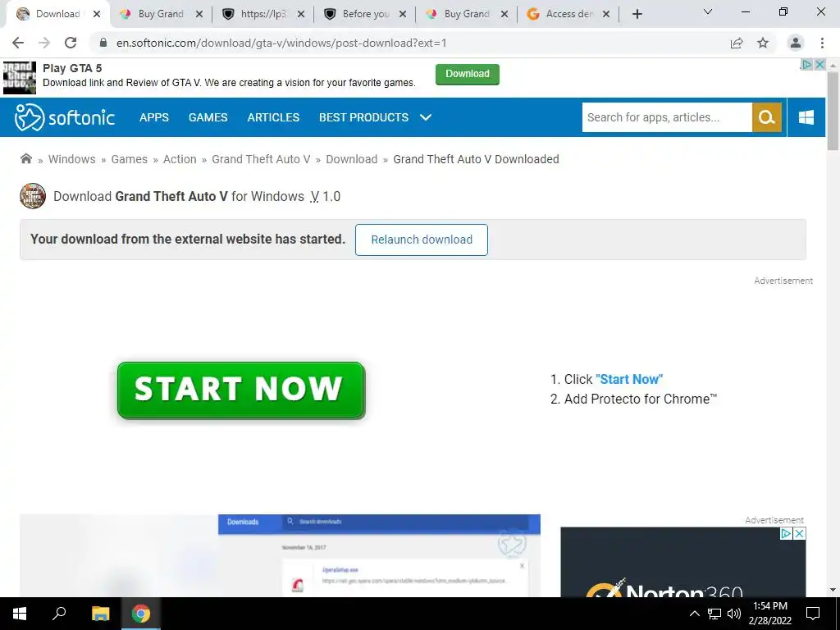The height and width of the screenshot is (630, 840).
Task: Click the orange search magnifier button
Action: point(767,117)
